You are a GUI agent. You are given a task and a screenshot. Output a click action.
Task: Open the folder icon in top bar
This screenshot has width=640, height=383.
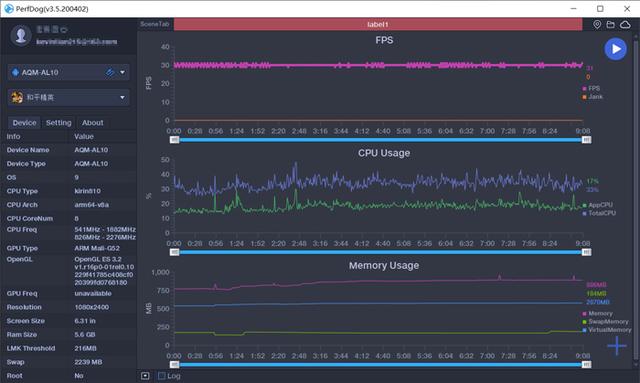click(611, 24)
